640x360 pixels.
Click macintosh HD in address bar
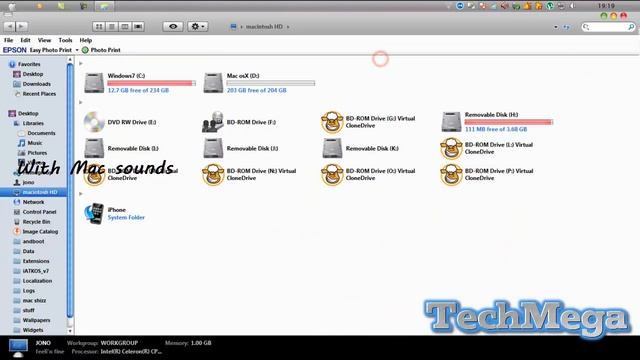(264, 27)
